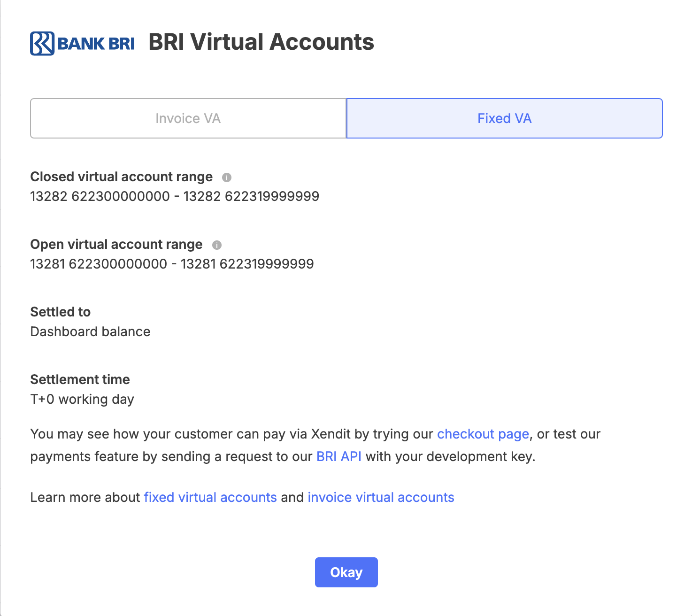The height and width of the screenshot is (616, 692).
Task: Click the Bank BRI logo
Action: [82, 43]
